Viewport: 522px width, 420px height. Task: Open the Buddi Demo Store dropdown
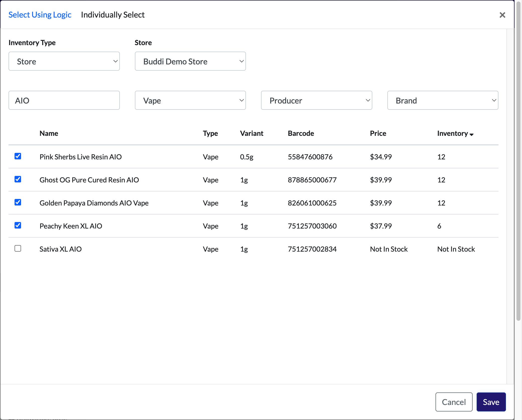click(190, 61)
